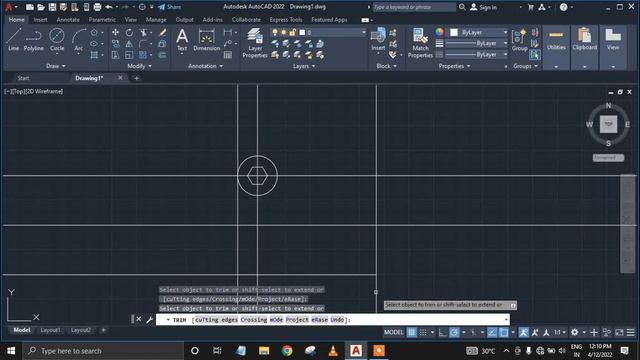Select the Line tool
Screen dimensions: 640x360
click(x=13, y=40)
